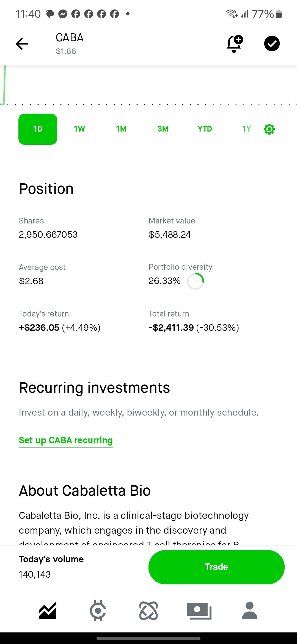Tap the checkmark watchlist icon
The height and width of the screenshot is (644, 297).
pyautogui.click(x=272, y=43)
